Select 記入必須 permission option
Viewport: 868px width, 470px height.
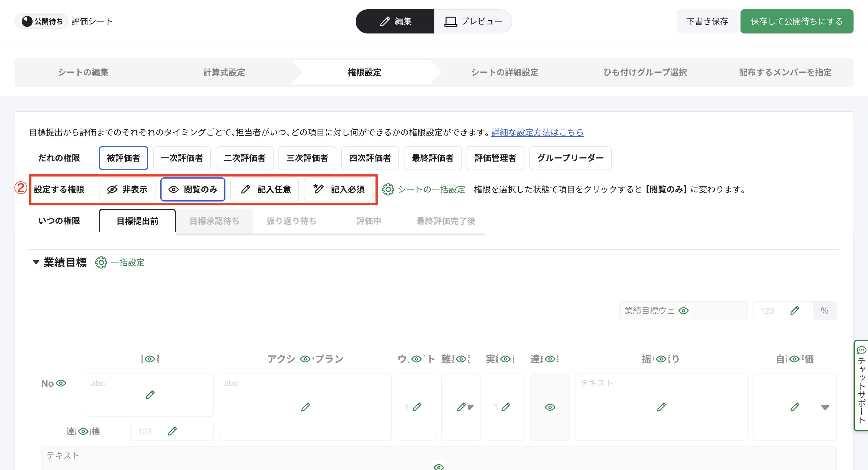[338, 189]
